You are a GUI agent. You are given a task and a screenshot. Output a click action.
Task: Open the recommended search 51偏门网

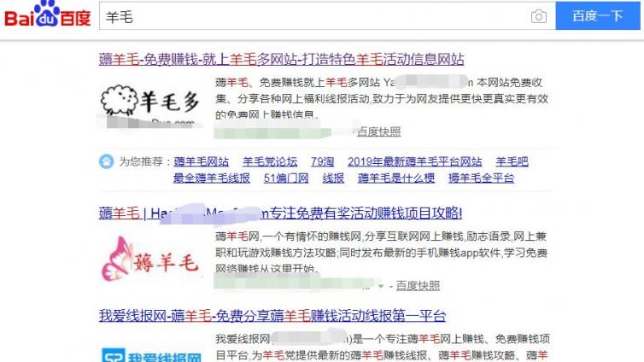point(286,178)
